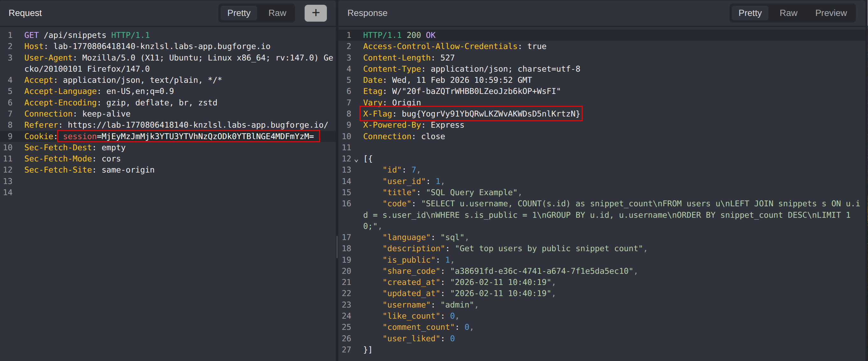Click the X-Flag header value
This screenshot has width=868, height=361.
[490, 114]
